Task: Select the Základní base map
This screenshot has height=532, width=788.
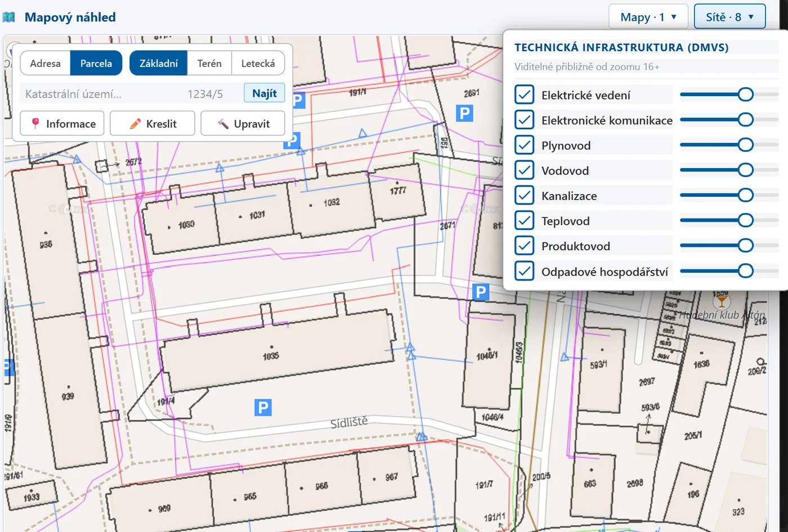Action: [159, 63]
